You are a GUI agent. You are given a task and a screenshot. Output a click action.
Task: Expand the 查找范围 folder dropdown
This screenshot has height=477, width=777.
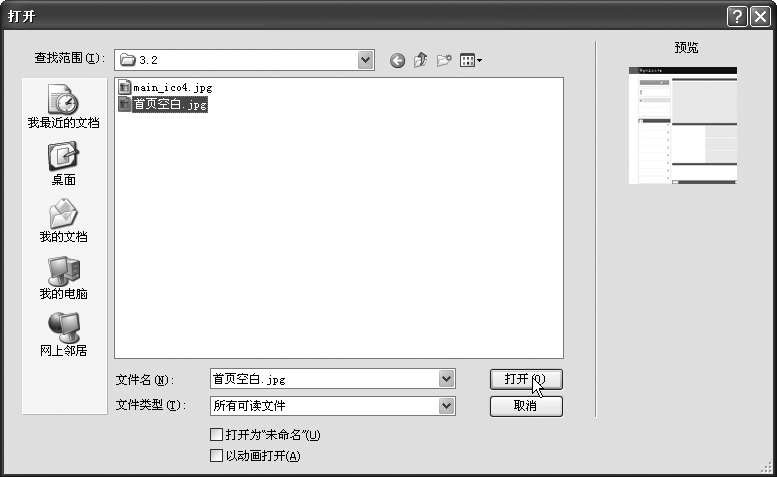pyautogui.click(x=366, y=60)
